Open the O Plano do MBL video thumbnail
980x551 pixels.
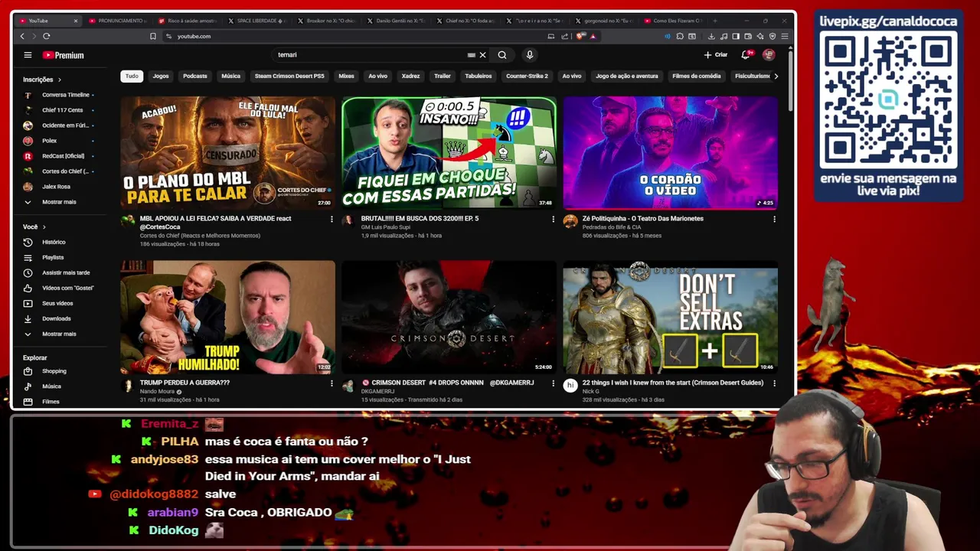(x=227, y=152)
